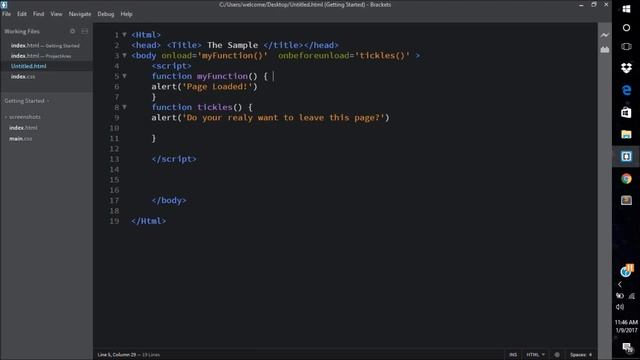Click the Working Files header label
640x360 pixels.
pyautogui.click(x=22, y=31)
